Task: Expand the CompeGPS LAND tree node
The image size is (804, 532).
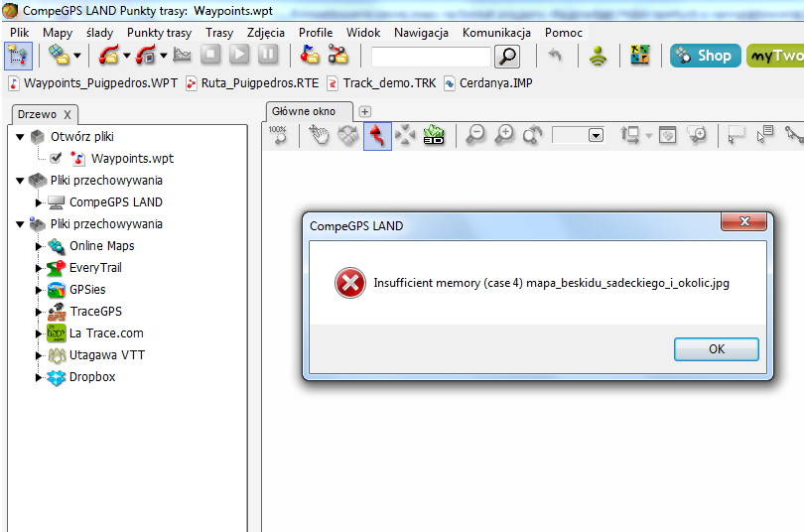Action: [39, 202]
